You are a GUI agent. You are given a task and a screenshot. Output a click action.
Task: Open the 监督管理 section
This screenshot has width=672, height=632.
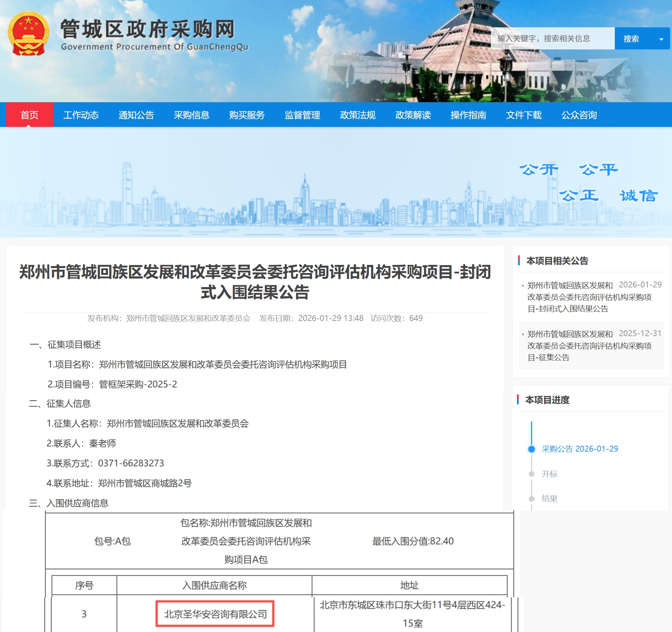(x=302, y=115)
